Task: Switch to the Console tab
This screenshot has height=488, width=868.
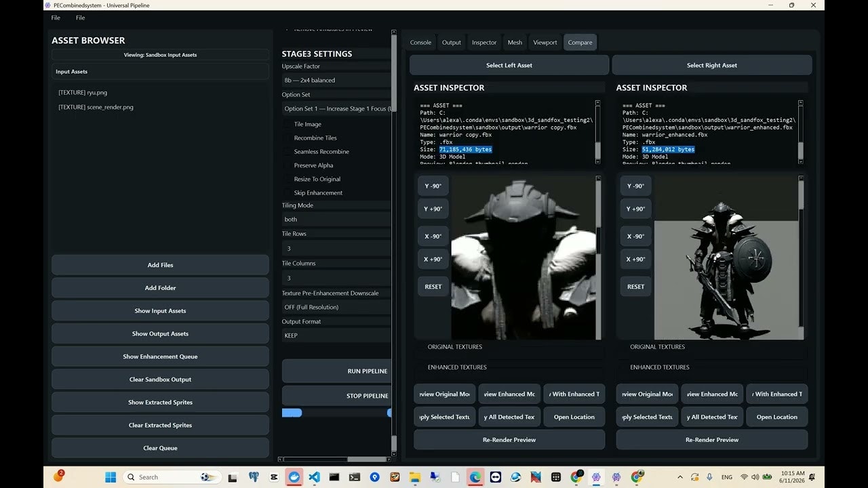Action: coord(420,42)
